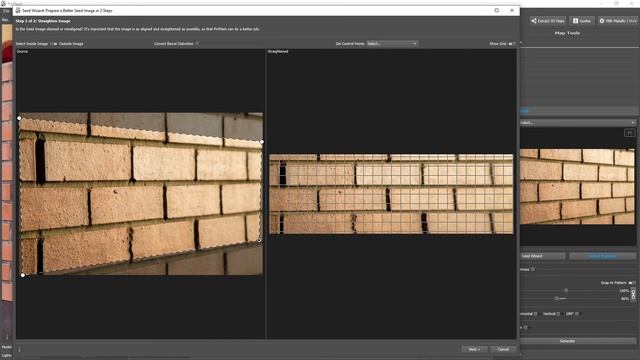Click the 'Map Tools' heading in main window
The width and height of the screenshot is (640, 360).
point(567,33)
